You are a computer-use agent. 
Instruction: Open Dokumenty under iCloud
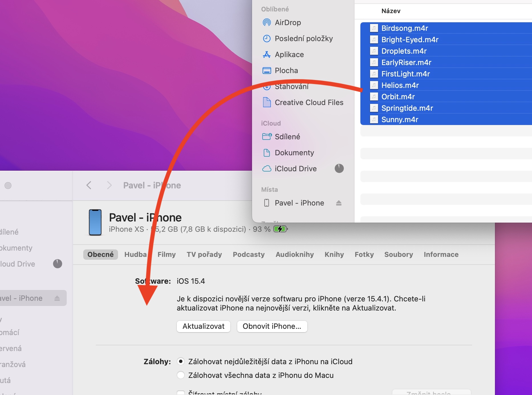295,153
